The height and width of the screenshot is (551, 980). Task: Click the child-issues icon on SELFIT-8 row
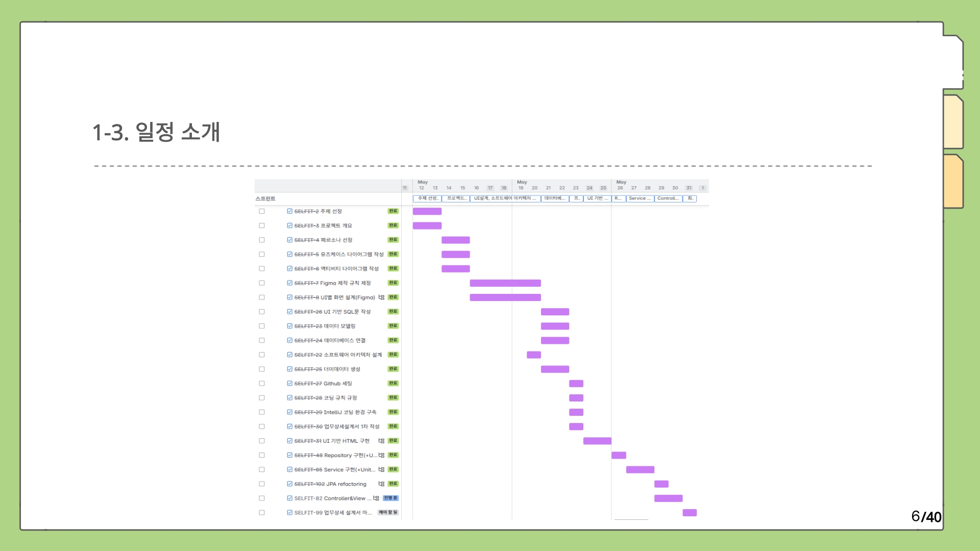(x=381, y=297)
